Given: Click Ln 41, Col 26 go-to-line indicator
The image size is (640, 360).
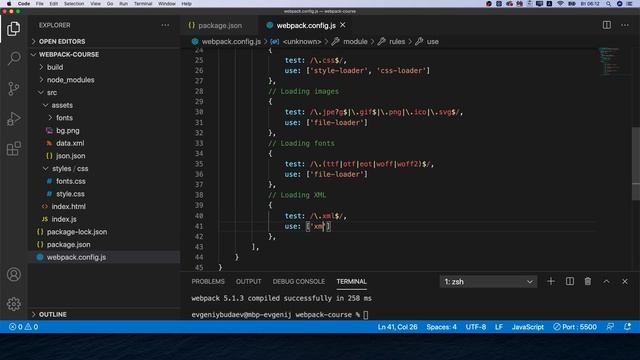Looking at the screenshot, I should pyautogui.click(x=397, y=327).
